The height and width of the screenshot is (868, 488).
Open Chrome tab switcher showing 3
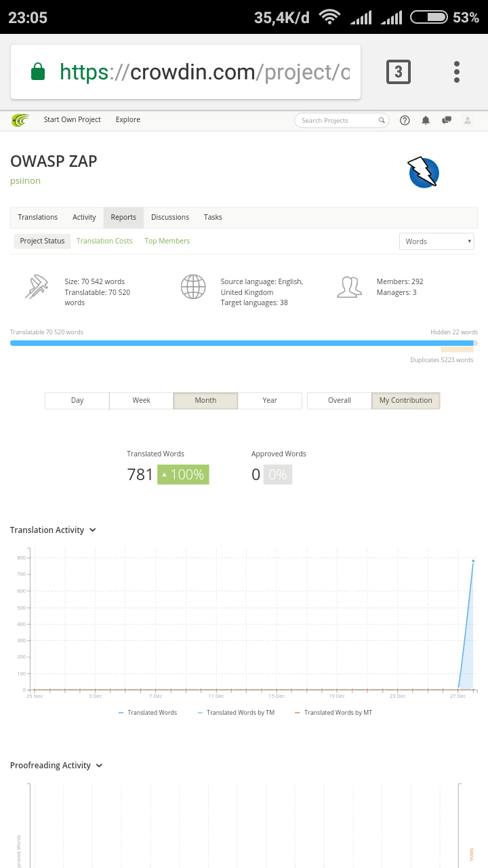click(x=399, y=72)
